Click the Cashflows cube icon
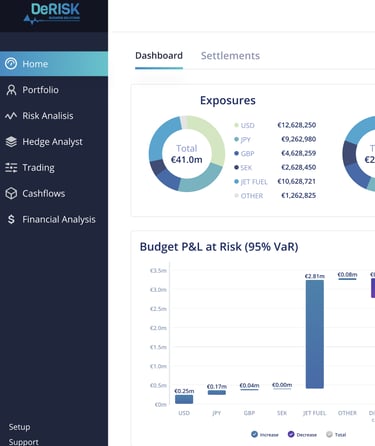This screenshot has width=375, height=446. coord(11,193)
